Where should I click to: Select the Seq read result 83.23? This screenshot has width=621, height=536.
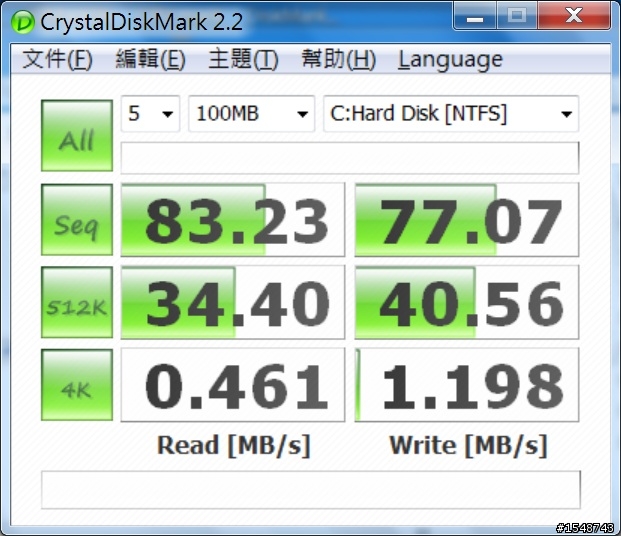coord(233,219)
